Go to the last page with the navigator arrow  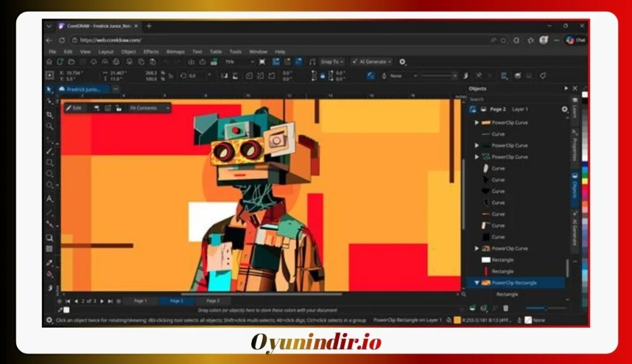110,301
